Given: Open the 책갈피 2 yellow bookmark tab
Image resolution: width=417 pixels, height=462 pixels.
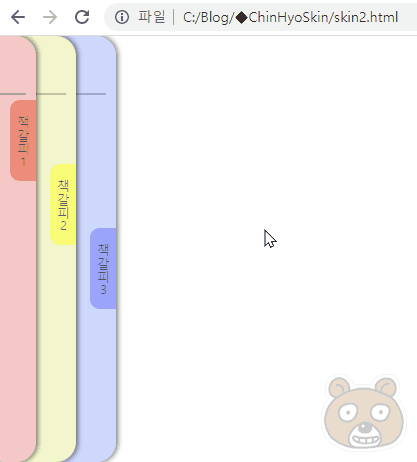Looking at the screenshot, I should (63, 204).
